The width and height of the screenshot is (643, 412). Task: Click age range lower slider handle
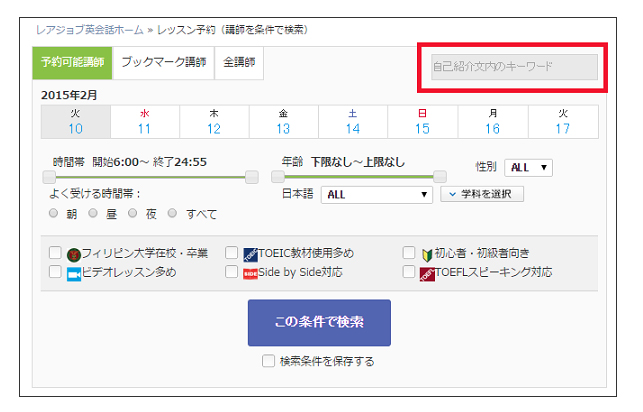click(278, 177)
